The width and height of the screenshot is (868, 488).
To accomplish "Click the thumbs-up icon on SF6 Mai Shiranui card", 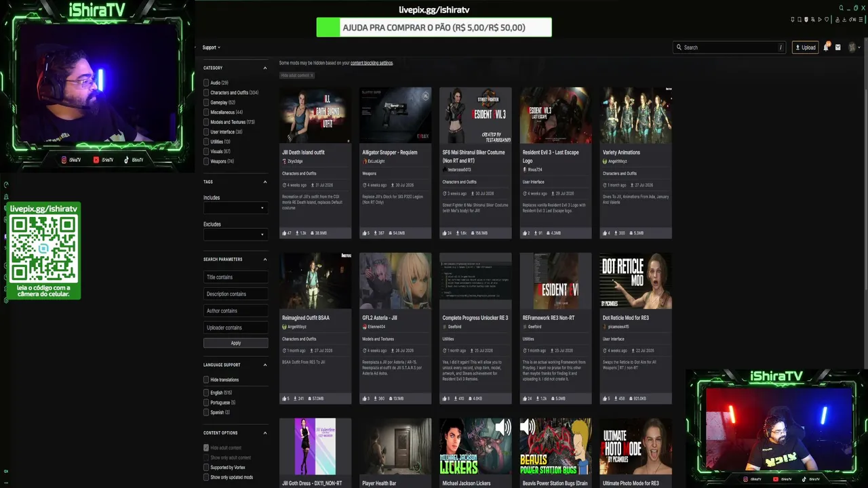I will pyautogui.click(x=445, y=233).
